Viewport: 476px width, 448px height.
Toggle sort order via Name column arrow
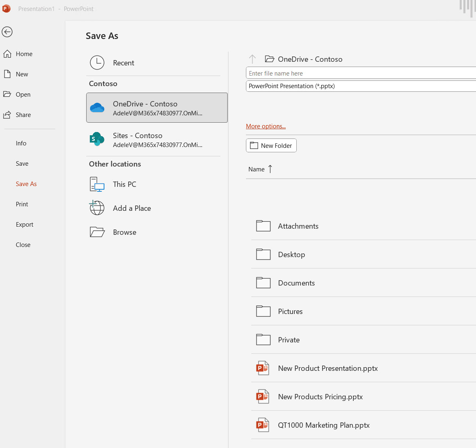click(x=270, y=169)
